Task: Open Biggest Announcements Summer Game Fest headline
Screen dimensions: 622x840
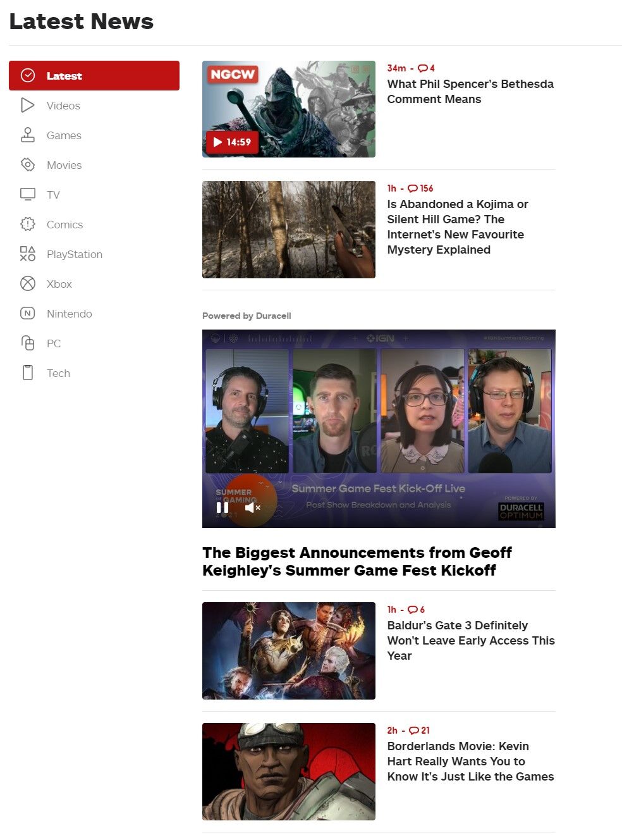Action: (x=357, y=561)
